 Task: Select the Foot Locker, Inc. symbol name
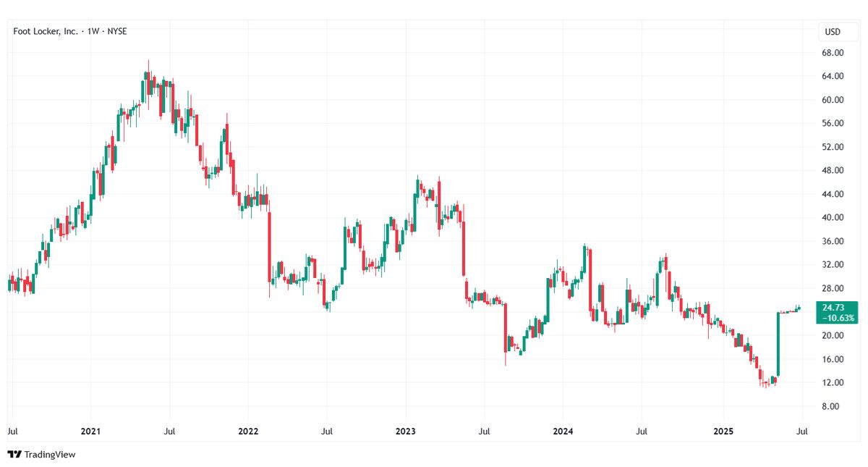tap(45, 32)
